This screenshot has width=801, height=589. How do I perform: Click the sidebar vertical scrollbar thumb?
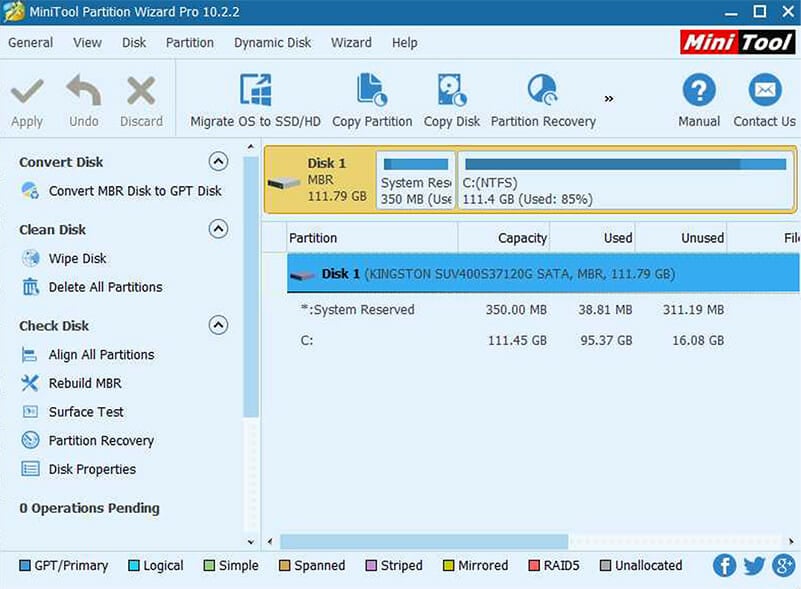(251, 287)
